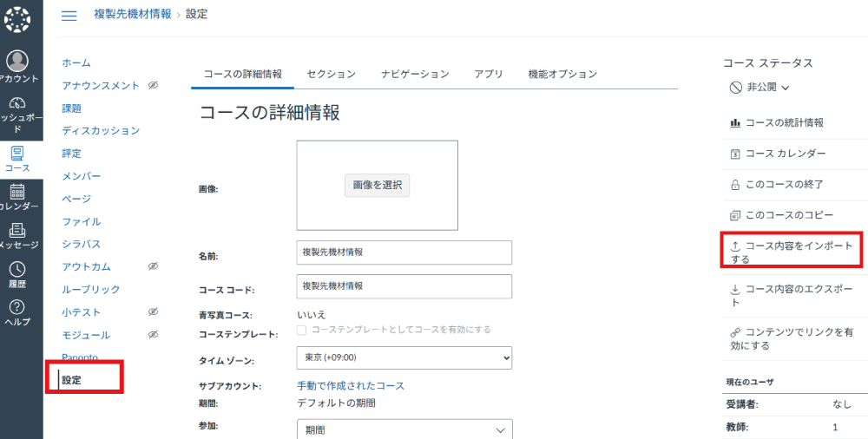Click the コース コード text field
868x439 pixels.
click(404, 286)
